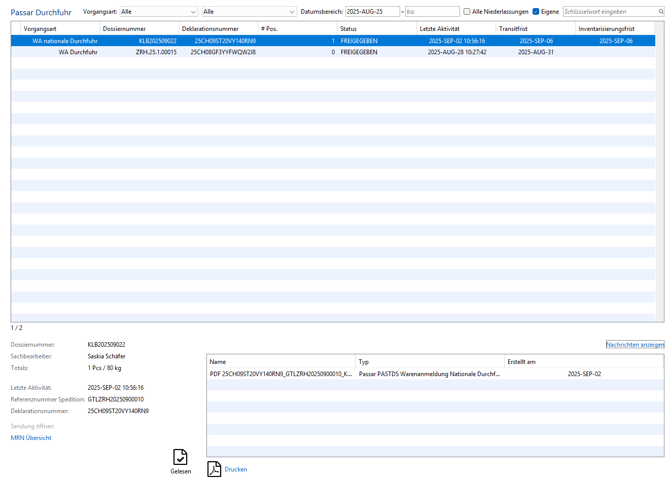Select the PDF 25CH09ST20VY140RN9 document row

435,373
